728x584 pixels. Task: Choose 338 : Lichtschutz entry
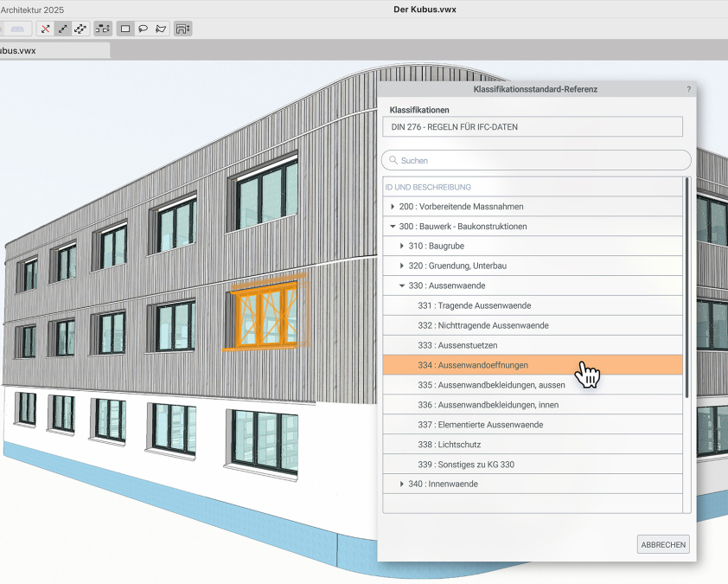[x=533, y=445]
